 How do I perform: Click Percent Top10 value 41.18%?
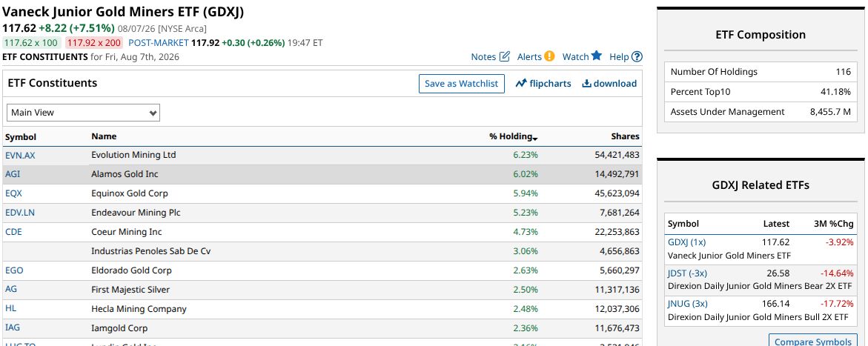tap(835, 92)
